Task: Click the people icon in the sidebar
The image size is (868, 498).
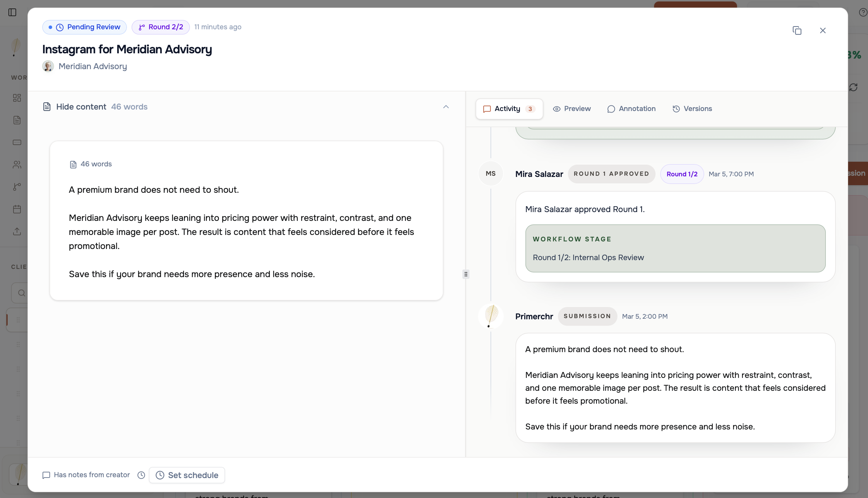Action: pyautogui.click(x=17, y=165)
